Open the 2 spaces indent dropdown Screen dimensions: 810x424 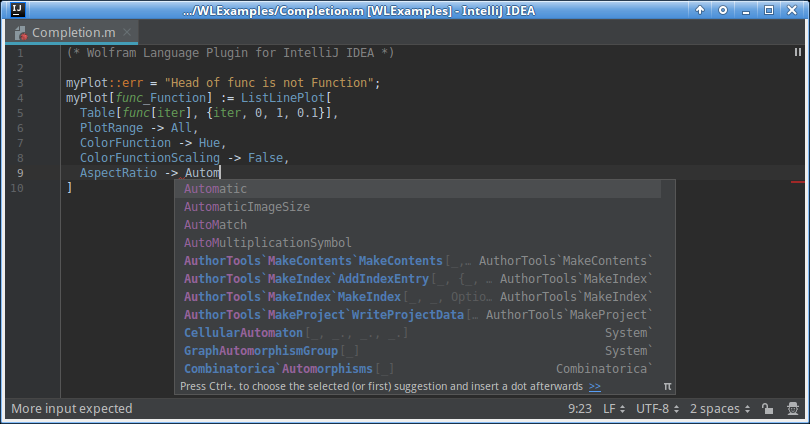(x=720, y=409)
